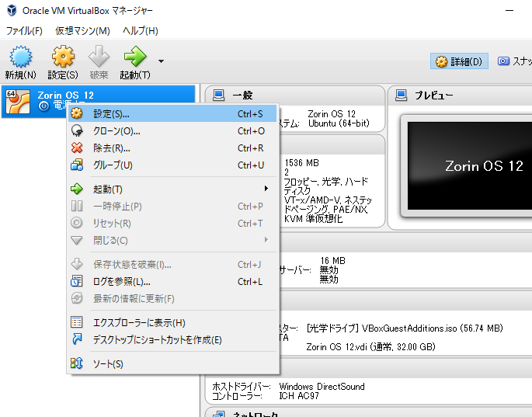Image resolution: width=532 pixels, height=417 pixels.
Task: Click General (一般) section header
Action: [242, 95]
